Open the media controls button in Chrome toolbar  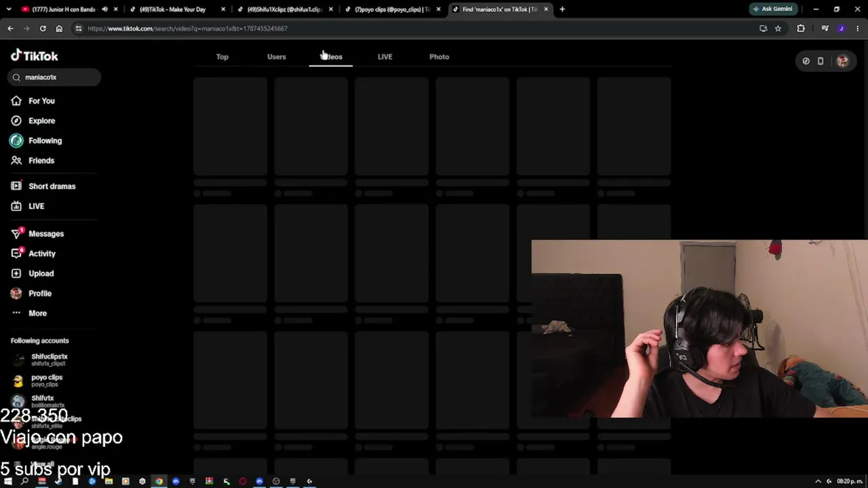point(825,28)
